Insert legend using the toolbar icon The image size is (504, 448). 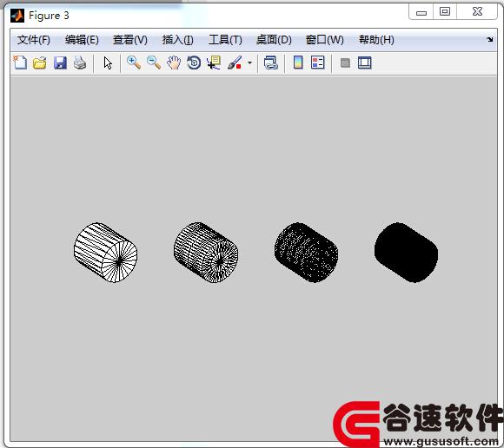318,63
